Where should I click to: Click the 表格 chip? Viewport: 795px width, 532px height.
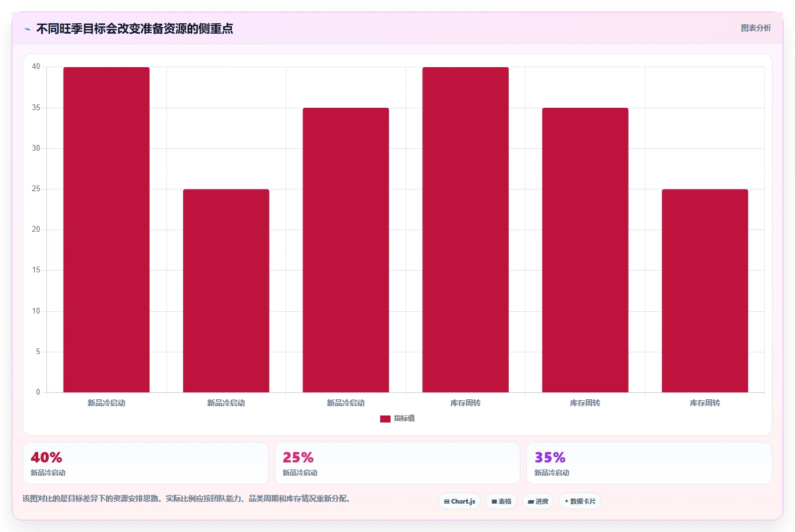[x=501, y=501]
